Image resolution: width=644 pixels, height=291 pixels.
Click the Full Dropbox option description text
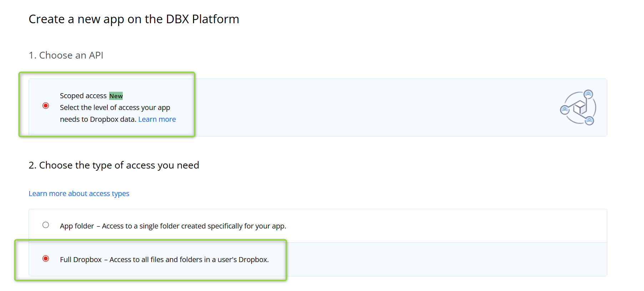coord(189,260)
